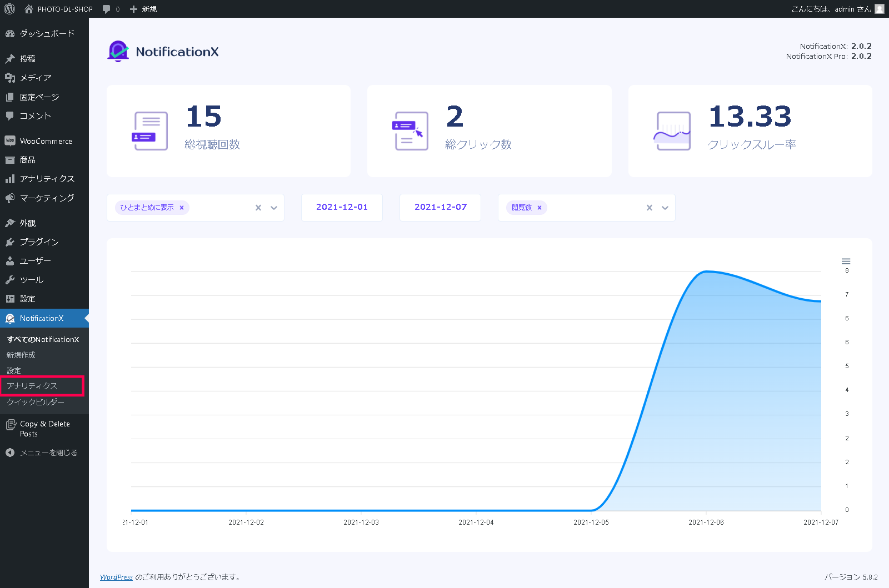
Task: Click the WordPress logo in admin bar
Action: [9, 9]
